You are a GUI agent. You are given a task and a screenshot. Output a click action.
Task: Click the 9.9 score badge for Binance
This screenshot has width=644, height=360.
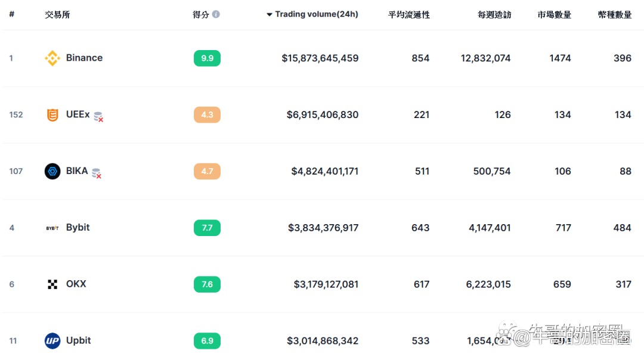(x=207, y=58)
